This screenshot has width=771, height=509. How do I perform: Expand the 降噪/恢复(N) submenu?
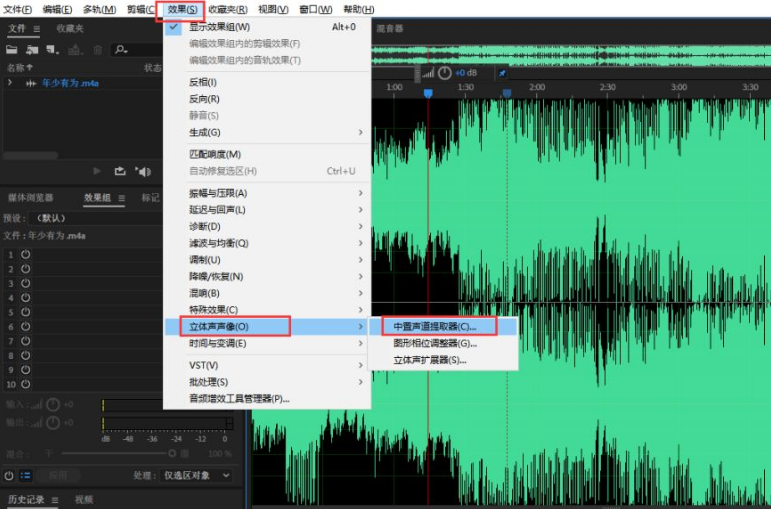tap(267, 277)
